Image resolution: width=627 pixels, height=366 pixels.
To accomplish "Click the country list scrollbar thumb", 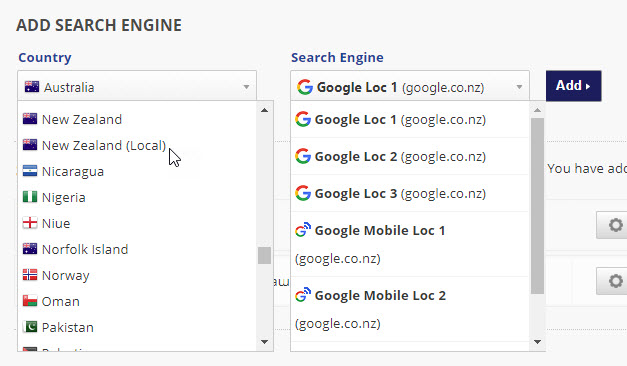I will (x=264, y=255).
